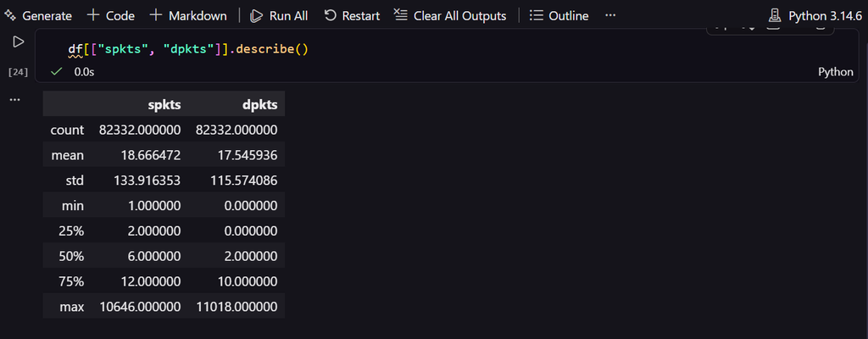Click the spkts column header

tap(164, 104)
